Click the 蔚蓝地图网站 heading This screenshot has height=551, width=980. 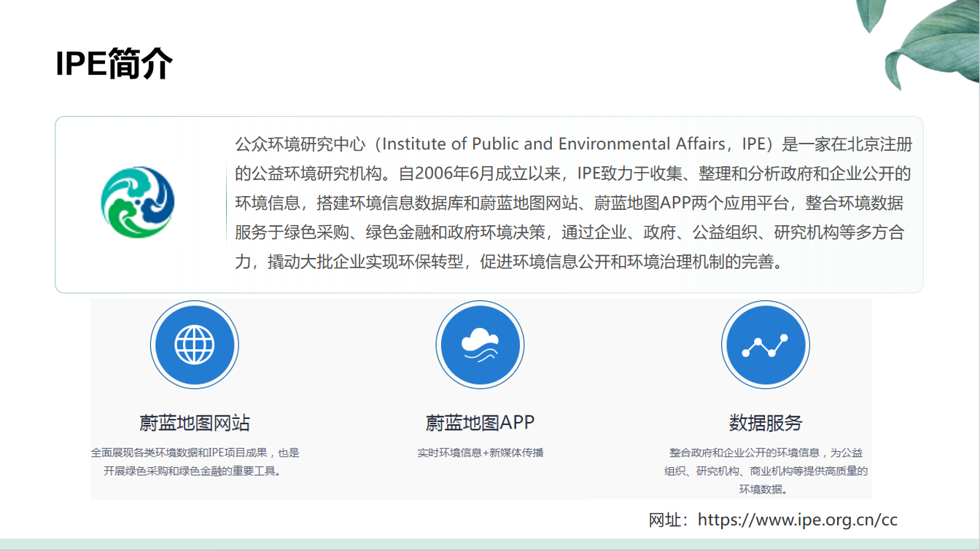click(195, 423)
